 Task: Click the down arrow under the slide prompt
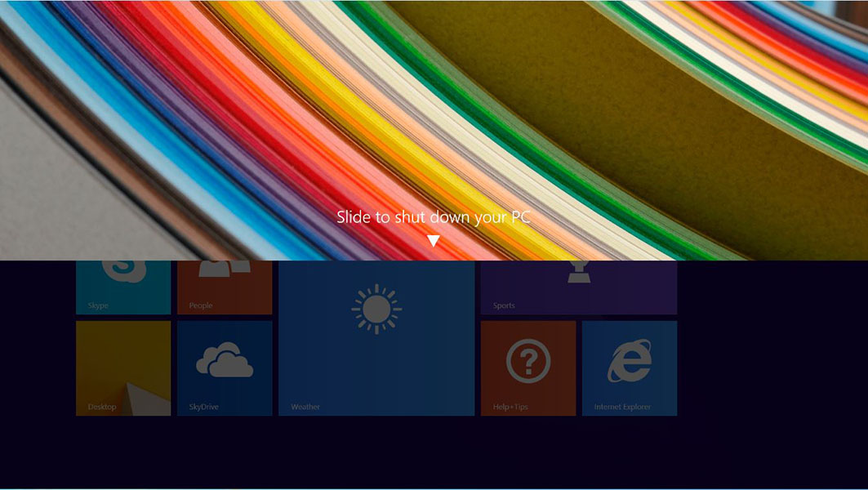(x=434, y=241)
